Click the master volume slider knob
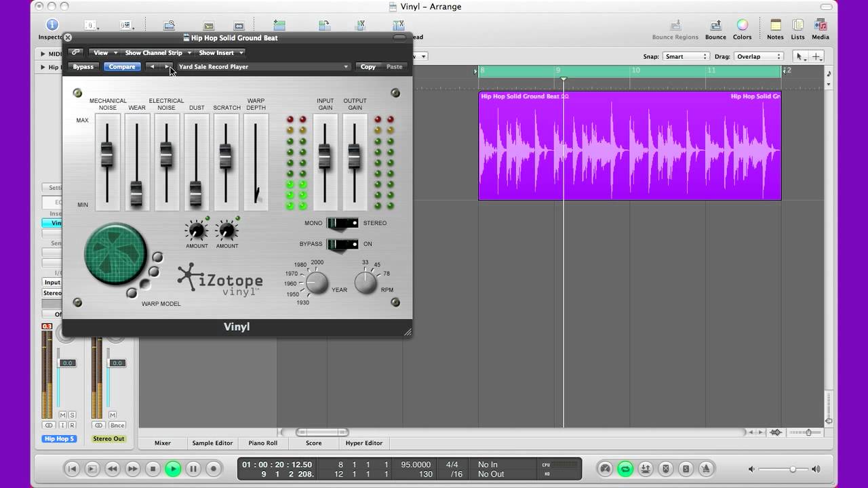 click(x=793, y=469)
